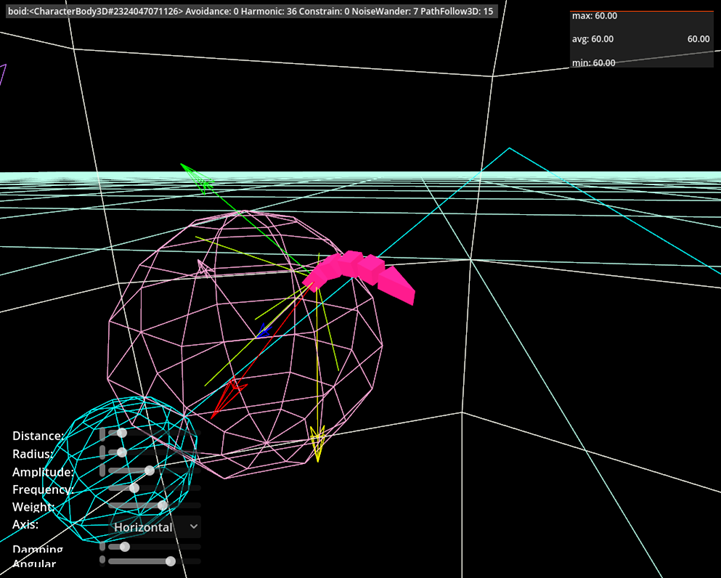Click the Amplitude slider knob
Viewport: 721px width, 578px height.
(149, 470)
